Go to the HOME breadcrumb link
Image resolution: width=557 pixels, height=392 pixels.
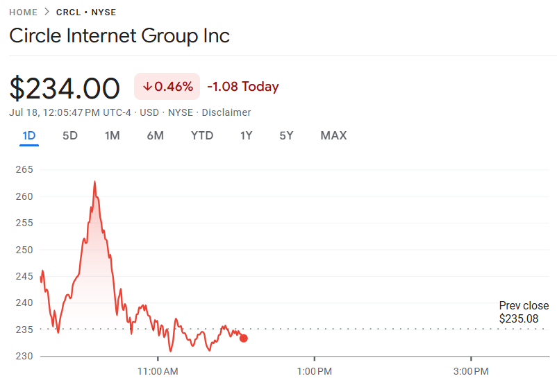[23, 12]
